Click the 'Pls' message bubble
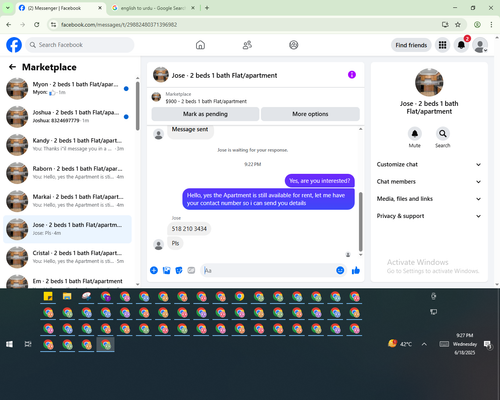 click(175, 243)
